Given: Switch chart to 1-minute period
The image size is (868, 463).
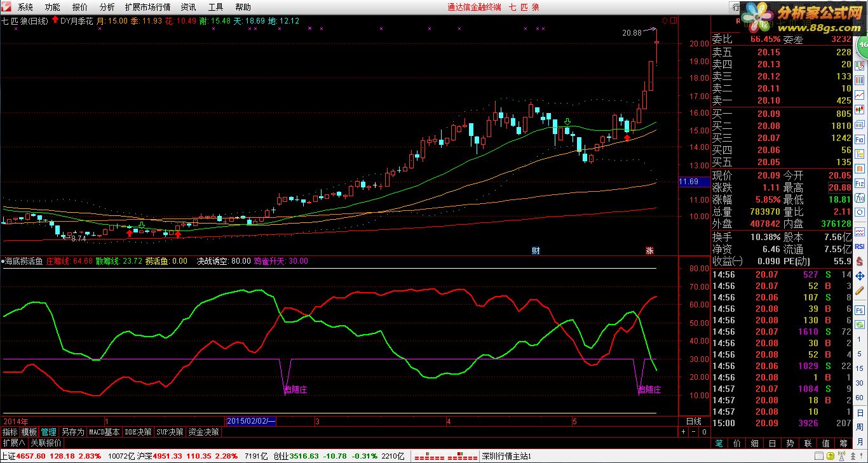Looking at the screenshot, I should point(860,339).
